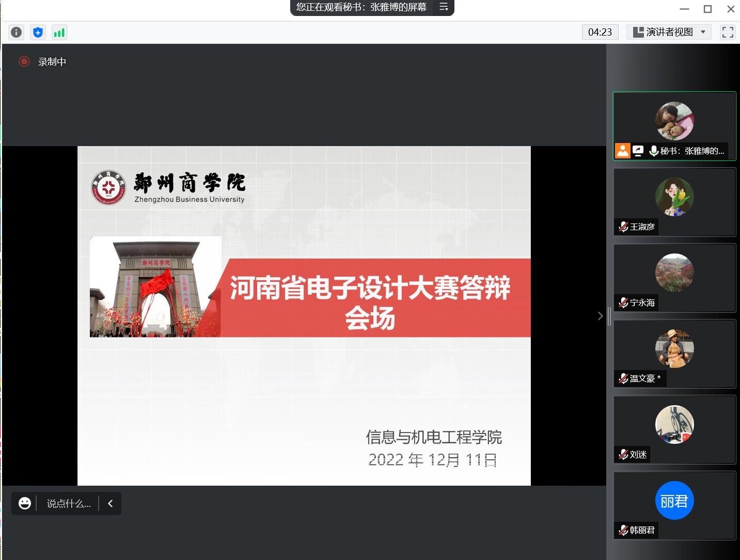Click the 录制中 recording status label

[52, 62]
